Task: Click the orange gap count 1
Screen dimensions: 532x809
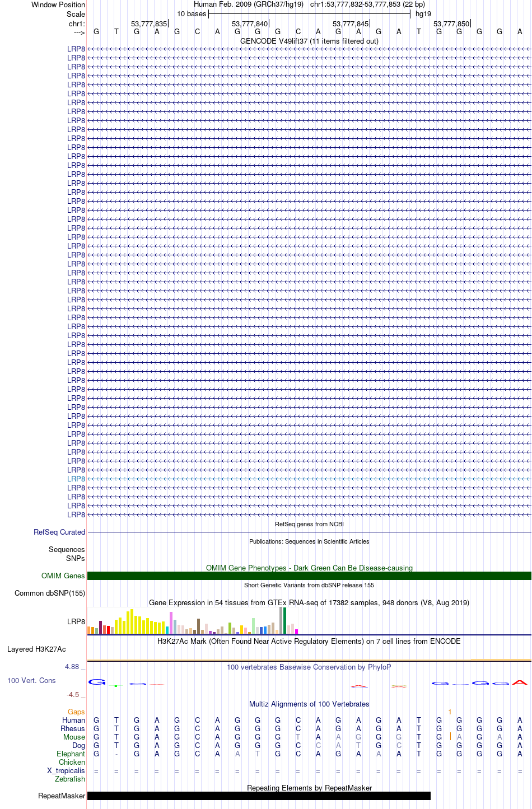Action: (450, 712)
